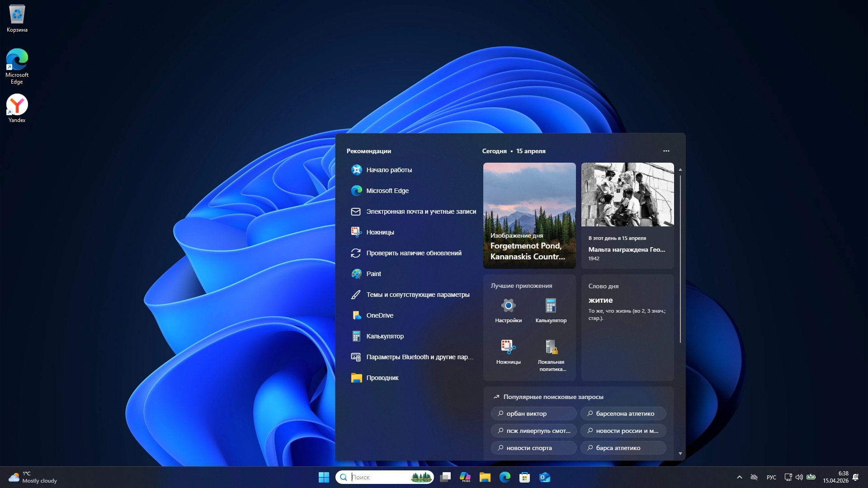This screenshot has height=488, width=868.
Task: Switch input language via РУС indicator
Action: [771, 477]
